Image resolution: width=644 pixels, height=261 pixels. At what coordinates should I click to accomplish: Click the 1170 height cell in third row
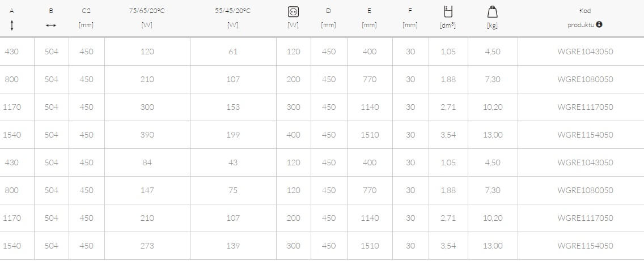pos(11,107)
